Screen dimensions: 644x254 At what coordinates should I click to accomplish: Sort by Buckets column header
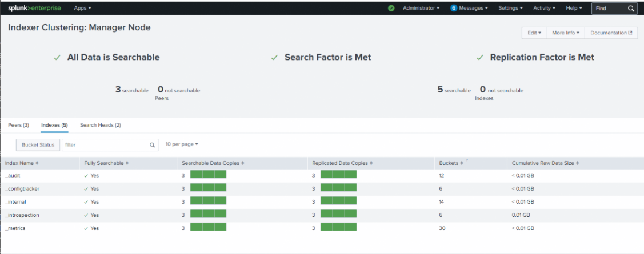(450, 163)
